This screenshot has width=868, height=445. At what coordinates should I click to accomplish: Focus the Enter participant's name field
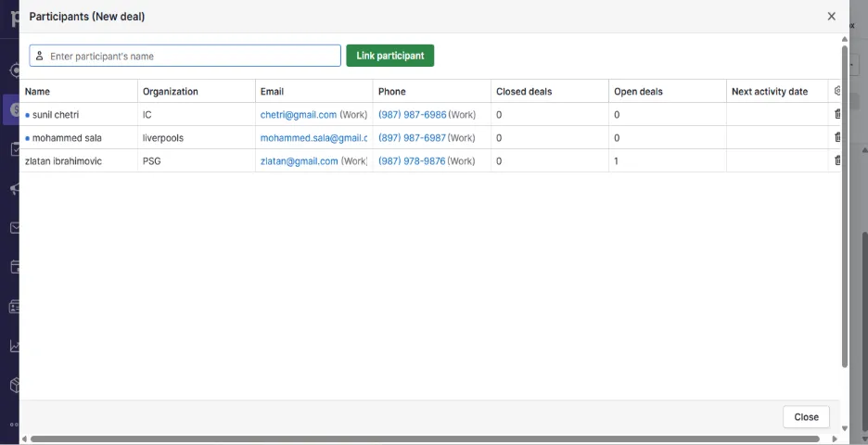tap(185, 56)
